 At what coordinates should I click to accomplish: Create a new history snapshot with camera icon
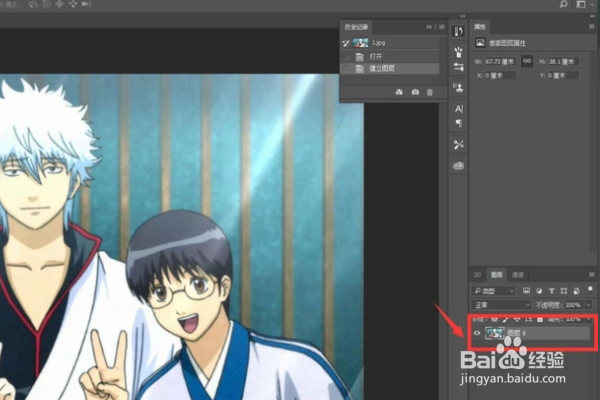(x=415, y=92)
